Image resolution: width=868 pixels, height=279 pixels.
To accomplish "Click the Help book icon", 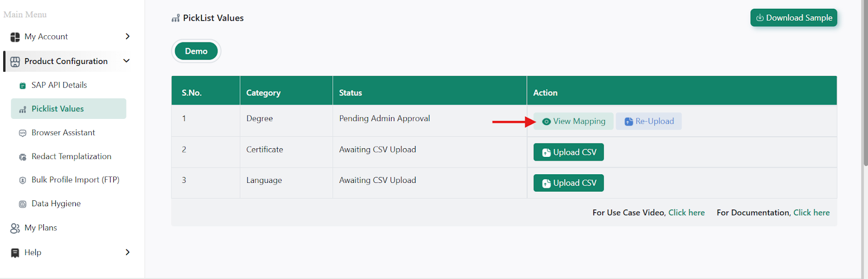I will [x=15, y=253].
